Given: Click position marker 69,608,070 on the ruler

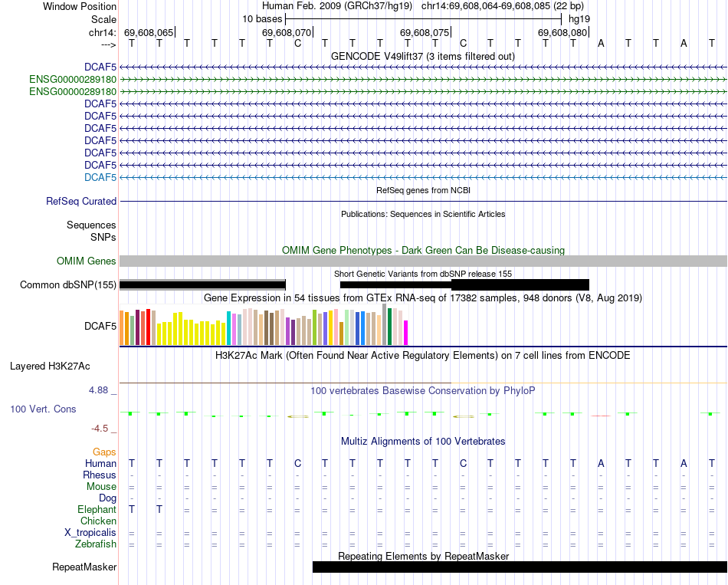Looking at the screenshot, I should pyautogui.click(x=287, y=32).
